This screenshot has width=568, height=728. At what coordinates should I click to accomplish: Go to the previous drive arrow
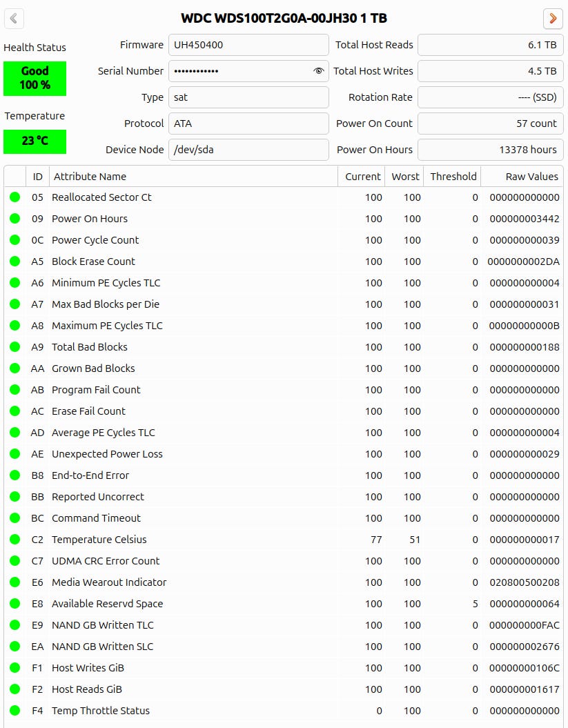click(x=14, y=19)
